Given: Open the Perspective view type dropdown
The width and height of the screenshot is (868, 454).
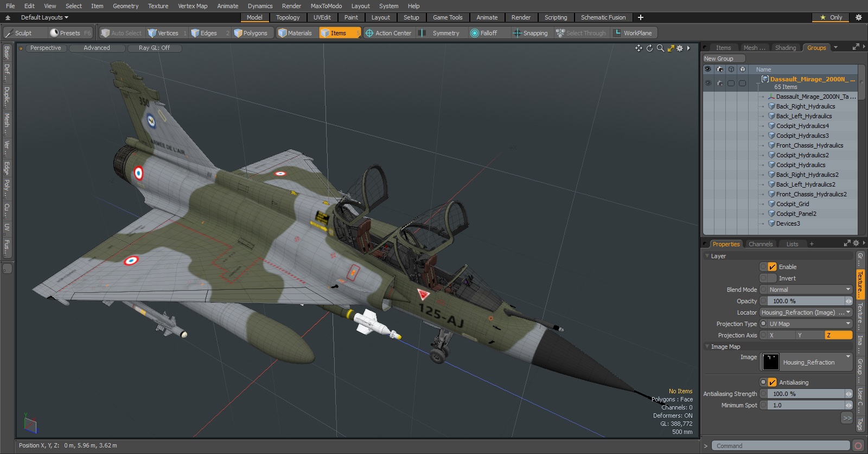Looking at the screenshot, I should [x=46, y=48].
